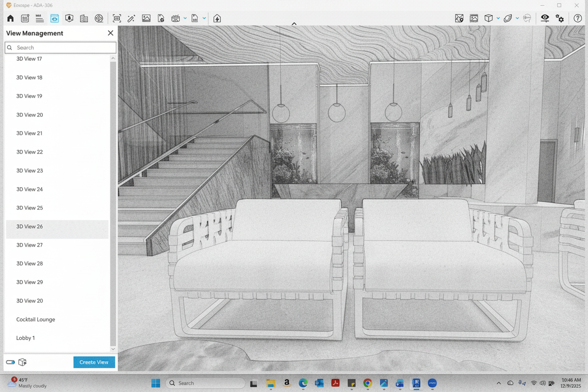This screenshot has height=392, width=588.
Task: Open the Help question mark icon
Action: pyautogui.click(x=578, y=18)
